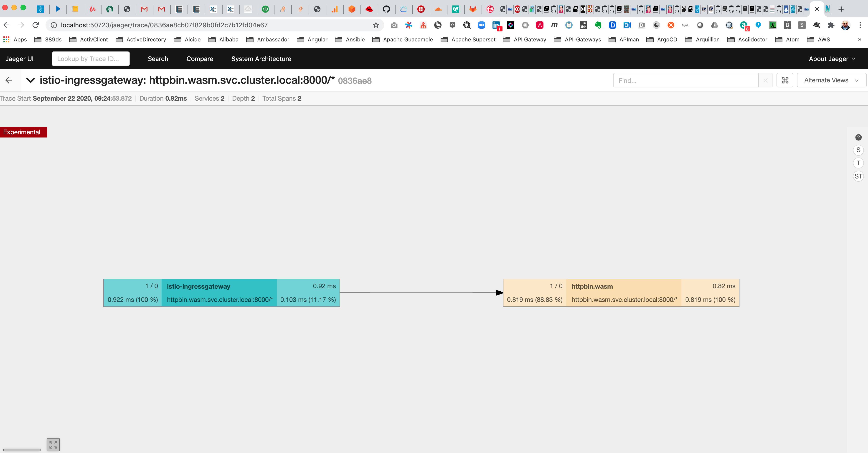Click the horizontal minimap scrollbar
This screenshot has width=868, height=453.
[22, 450]
